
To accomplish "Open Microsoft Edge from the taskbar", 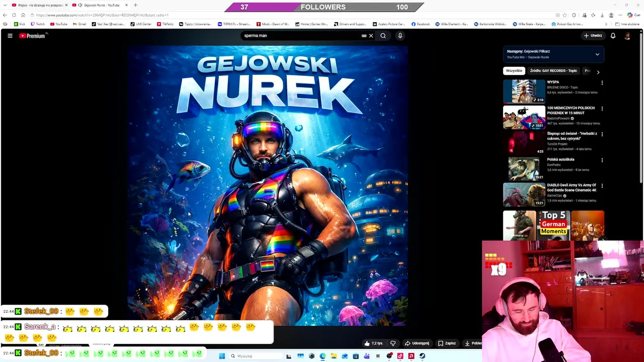I will pyautogui.click(x=323, y=356).
